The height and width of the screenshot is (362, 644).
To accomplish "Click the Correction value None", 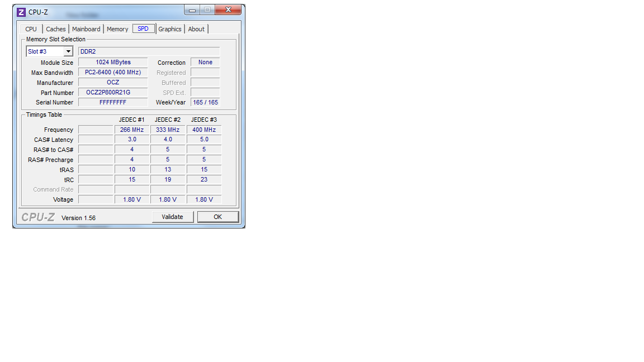I will tap(205, 63).
